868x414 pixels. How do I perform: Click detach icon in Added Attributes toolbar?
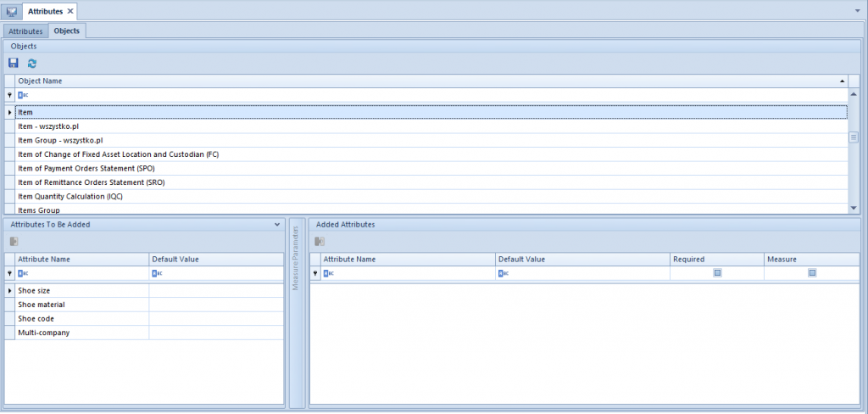click(320, 241)
